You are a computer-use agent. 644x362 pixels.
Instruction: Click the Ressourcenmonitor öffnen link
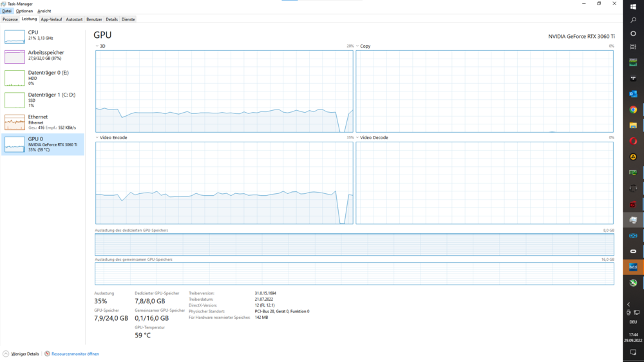[x=75, y=354]
